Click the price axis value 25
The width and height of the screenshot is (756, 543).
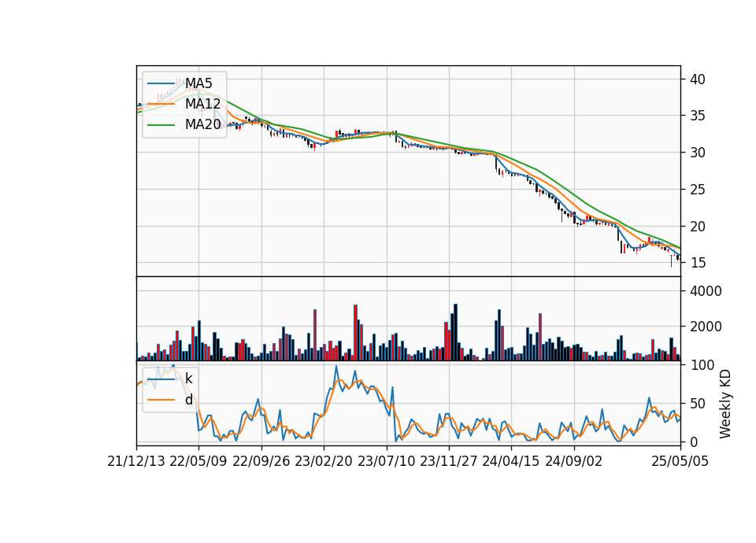pos(697,190)
